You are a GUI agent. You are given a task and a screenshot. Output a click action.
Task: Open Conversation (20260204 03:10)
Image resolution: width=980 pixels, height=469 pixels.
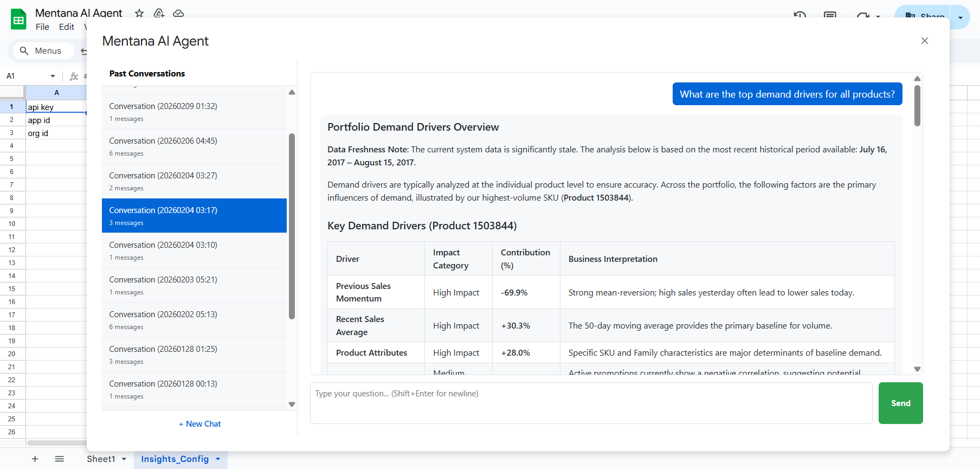(x=194, y=250)
